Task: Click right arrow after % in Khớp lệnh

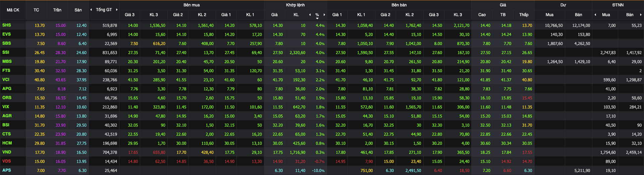Action: point(324,15)
